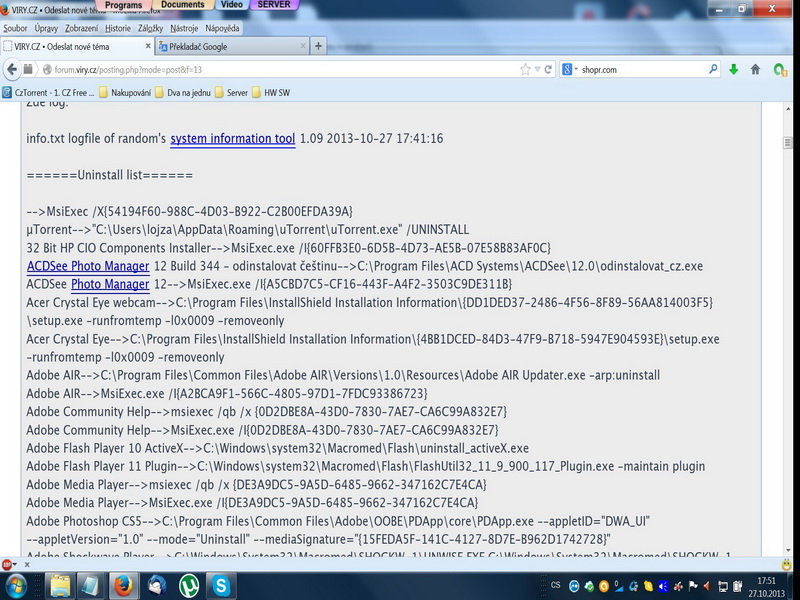The height and width of the screenshot is (600, 800).
Task: Open the URL history dropdown arrow
Action: click(x=539, y=70)
